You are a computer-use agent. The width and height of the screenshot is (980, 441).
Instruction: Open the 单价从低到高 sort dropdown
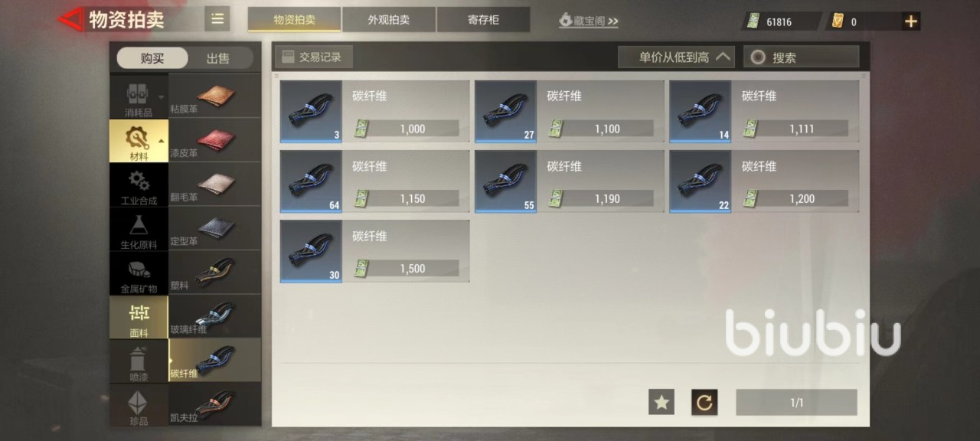[676, 57]
